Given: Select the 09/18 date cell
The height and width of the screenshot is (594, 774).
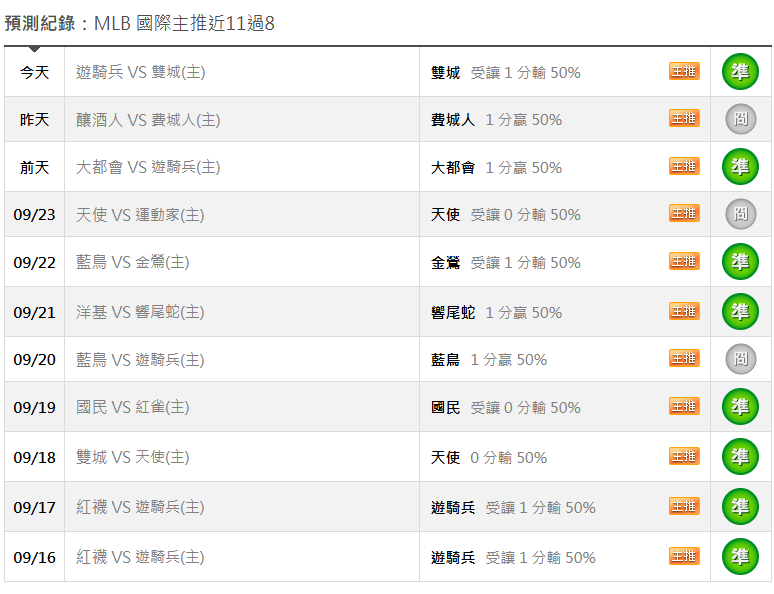Looking at the screenshot, I should click(x=35, y=457).
